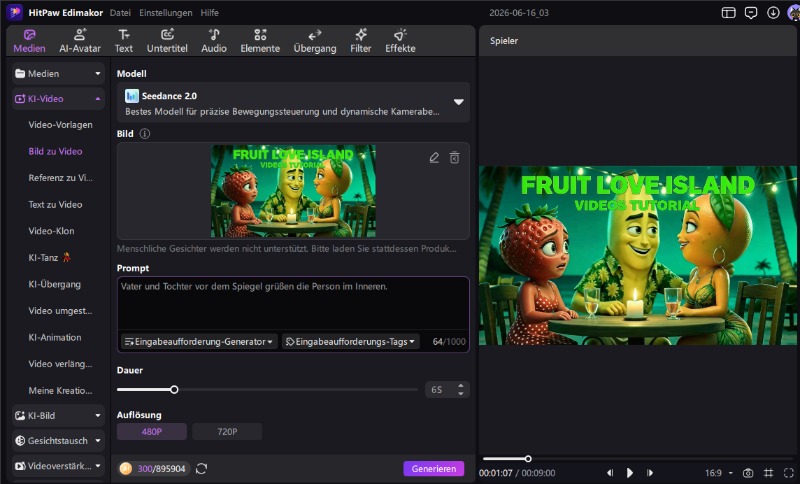Open the Untertitel tab
The width and height of the screenshot is (800, 484).
tap(167, 41)
